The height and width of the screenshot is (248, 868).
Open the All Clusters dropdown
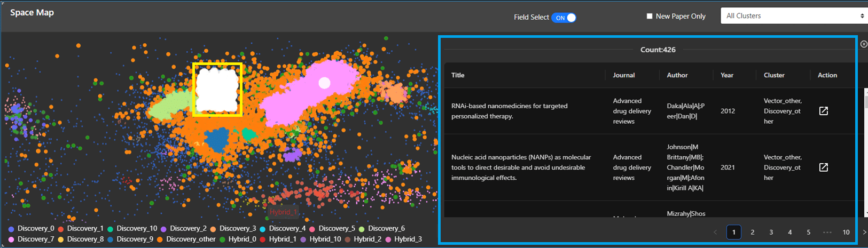coord(794,16)
